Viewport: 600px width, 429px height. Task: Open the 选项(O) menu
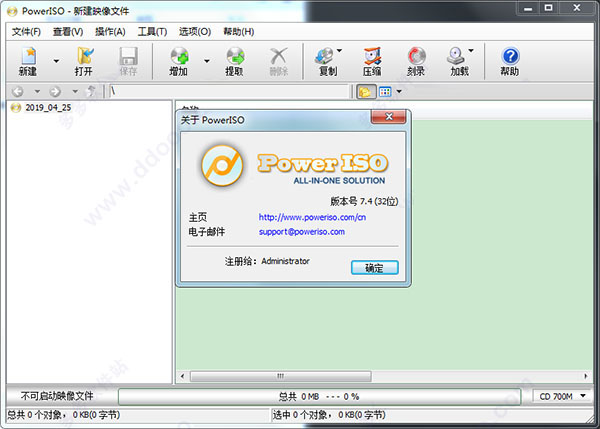(x=195, y=32)
